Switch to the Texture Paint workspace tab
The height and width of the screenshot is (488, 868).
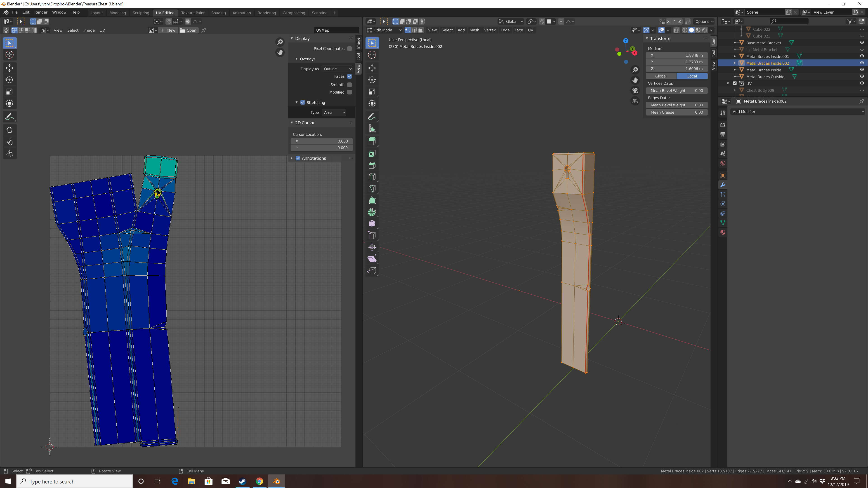[x=193, y=13]
